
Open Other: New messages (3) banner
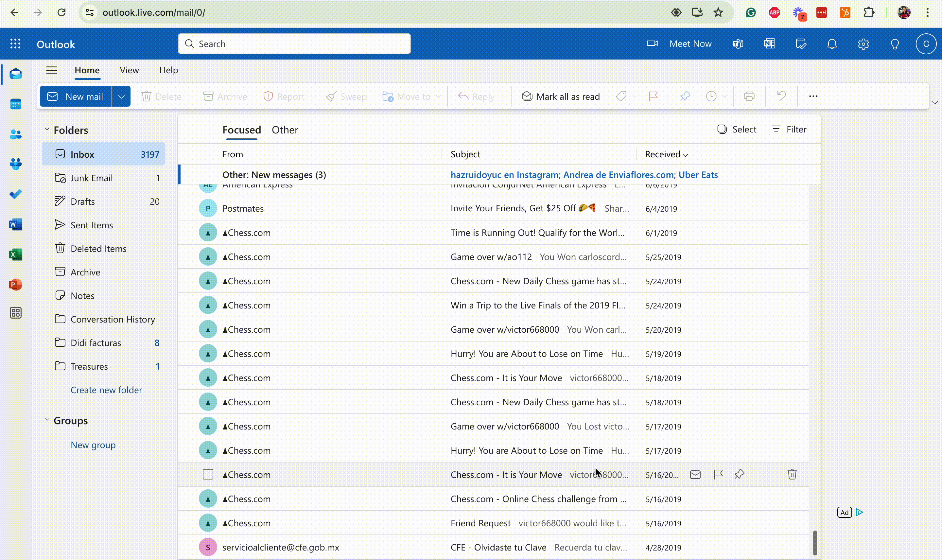(x=499, y=175)
